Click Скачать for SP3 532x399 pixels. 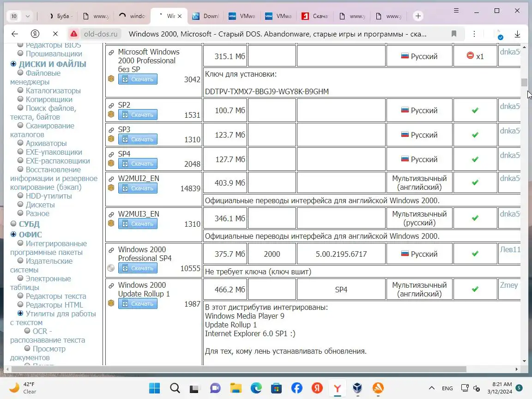tap(138, 139)
